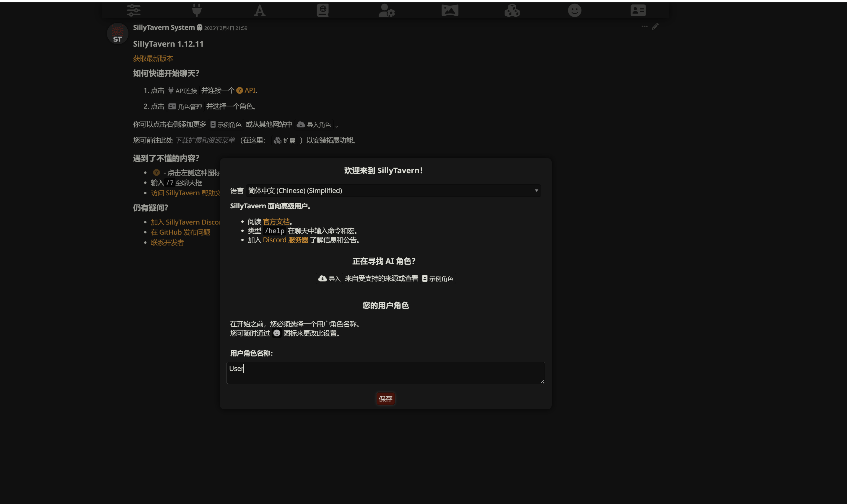Click the orange question-mark icon in help list
The width and height of the screenshot is (847, 504).
tap(156, 173)
